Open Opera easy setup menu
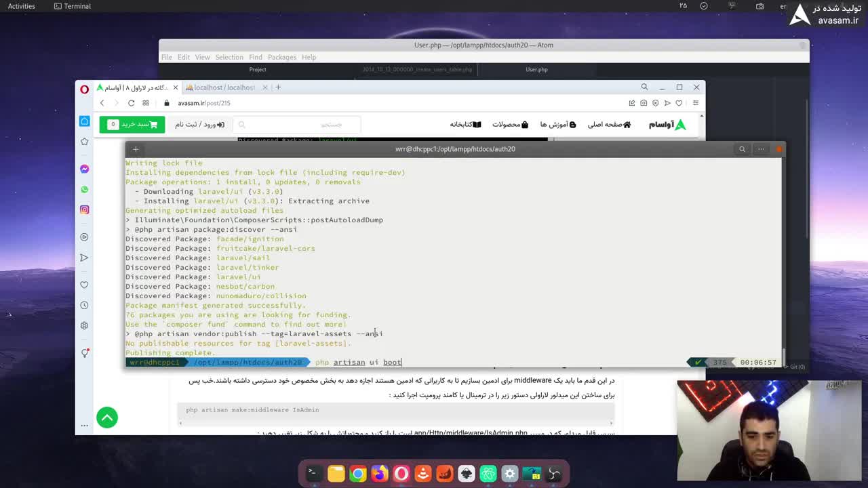Screen dimensions: 868x488 pos(695,103)
